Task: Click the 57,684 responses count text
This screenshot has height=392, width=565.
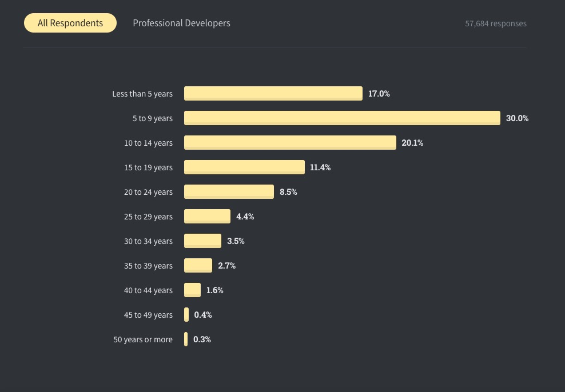Action: tap(496, 23)
